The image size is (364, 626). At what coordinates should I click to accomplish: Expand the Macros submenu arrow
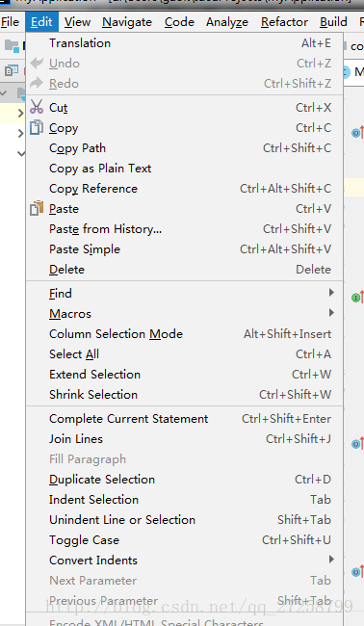pos(331,313)
